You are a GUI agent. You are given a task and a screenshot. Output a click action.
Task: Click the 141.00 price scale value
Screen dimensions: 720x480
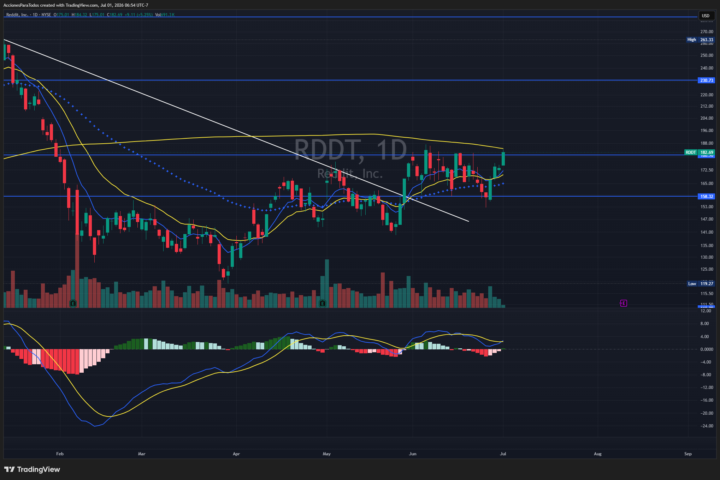707,232
